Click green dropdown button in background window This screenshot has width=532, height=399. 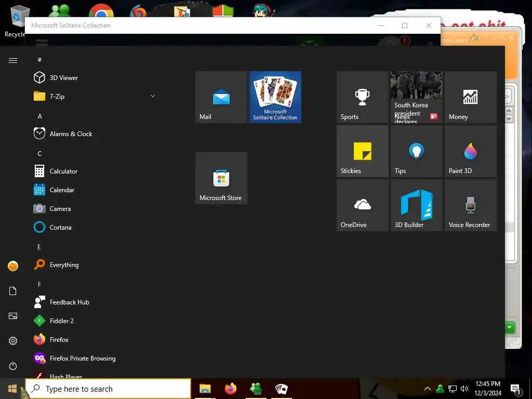click(x=509, y=327)
